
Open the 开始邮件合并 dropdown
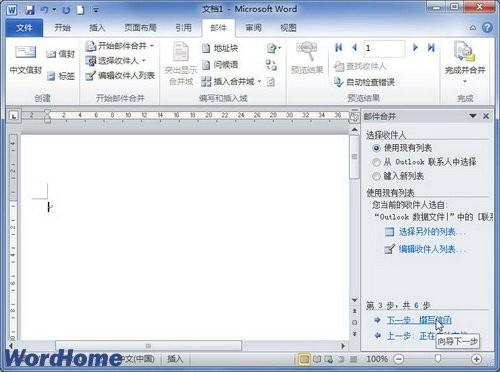[x=119, y=46]
